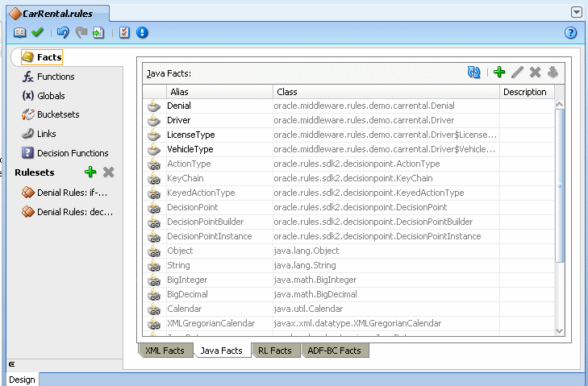Select the DecisionPointInstance alias cell
The image size is (588, 386).
coord(219,236)
